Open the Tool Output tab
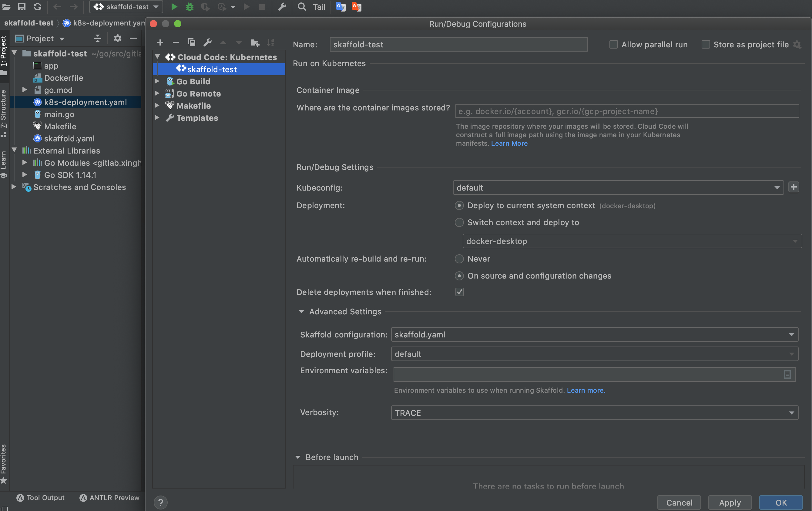 [45, 498]
